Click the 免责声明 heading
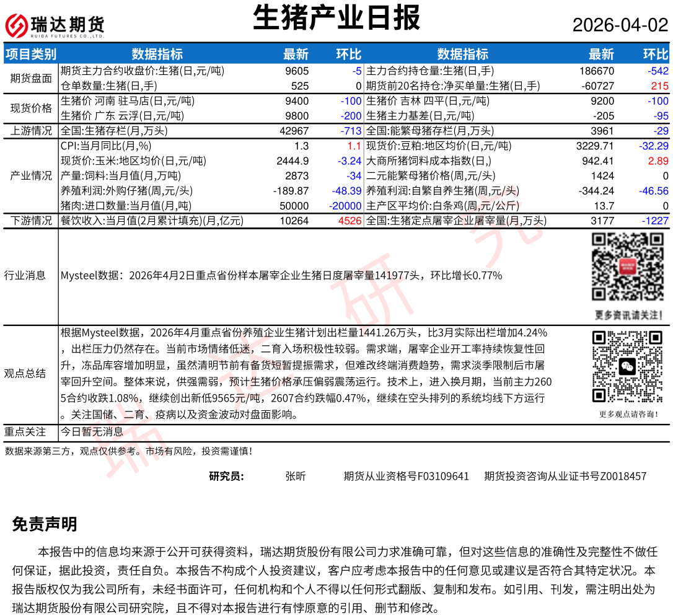 point(45,524)
